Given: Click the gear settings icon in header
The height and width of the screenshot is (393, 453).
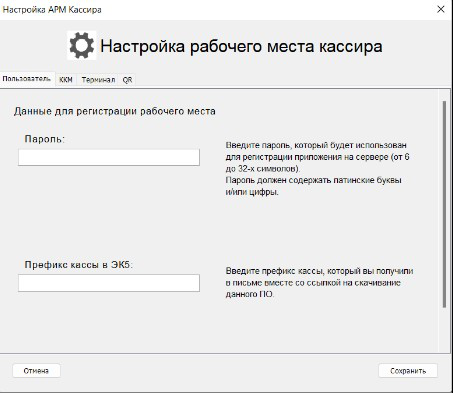Looking at the screenshot, I should tap(82, 45).
